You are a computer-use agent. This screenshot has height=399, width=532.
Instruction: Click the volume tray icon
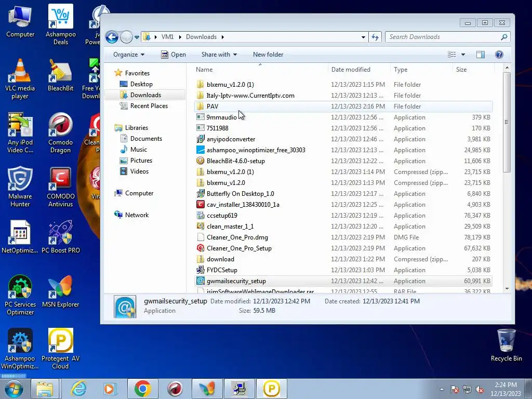(x=480, y=390)
